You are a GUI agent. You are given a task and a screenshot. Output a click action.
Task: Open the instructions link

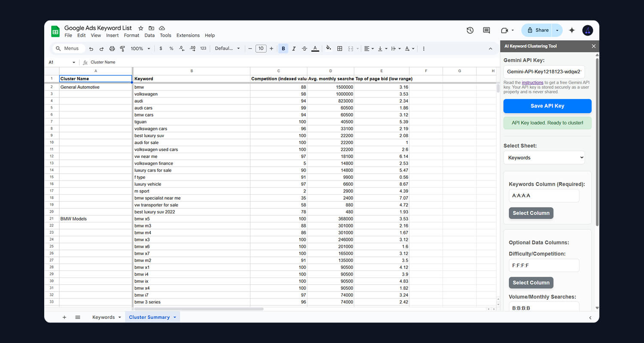[532, 82]
